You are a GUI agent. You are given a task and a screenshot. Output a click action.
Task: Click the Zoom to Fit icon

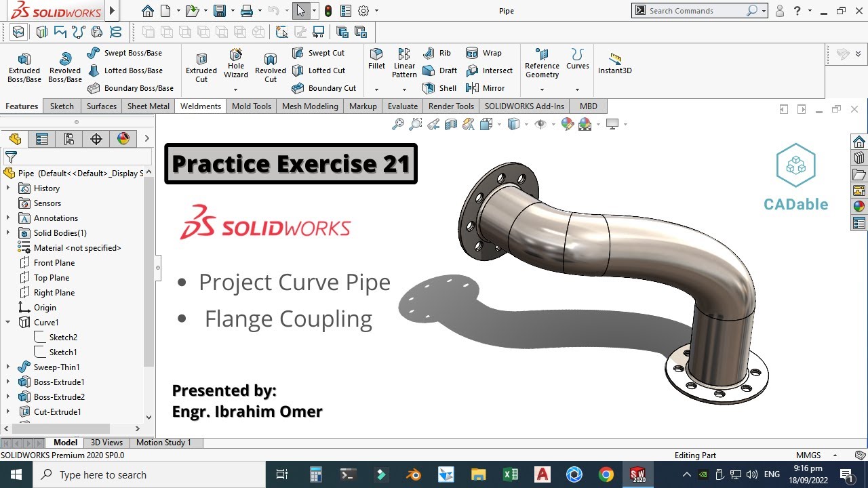pyautogui.click(x=398, y=124)
